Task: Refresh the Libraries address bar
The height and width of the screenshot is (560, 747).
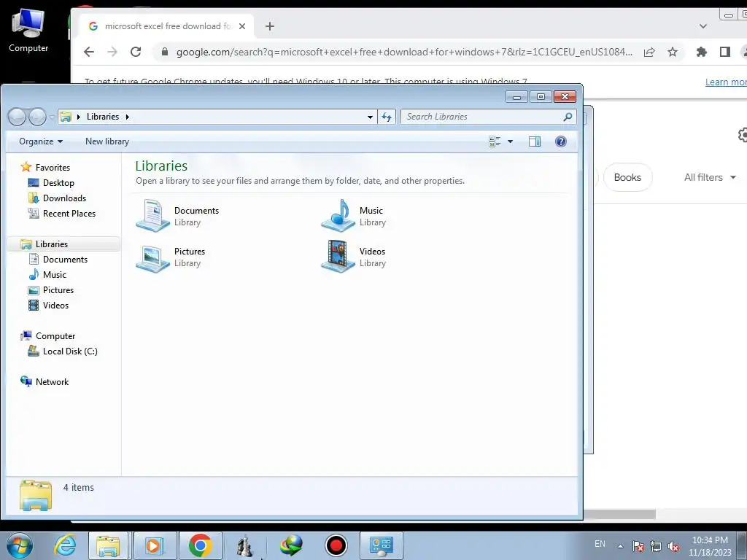Action: click(x=387, y=117)
